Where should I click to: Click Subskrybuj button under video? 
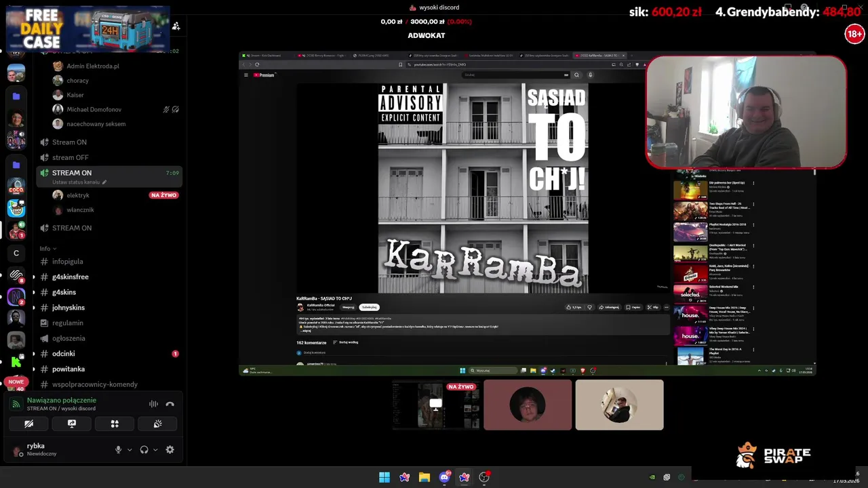pos(369,307)
